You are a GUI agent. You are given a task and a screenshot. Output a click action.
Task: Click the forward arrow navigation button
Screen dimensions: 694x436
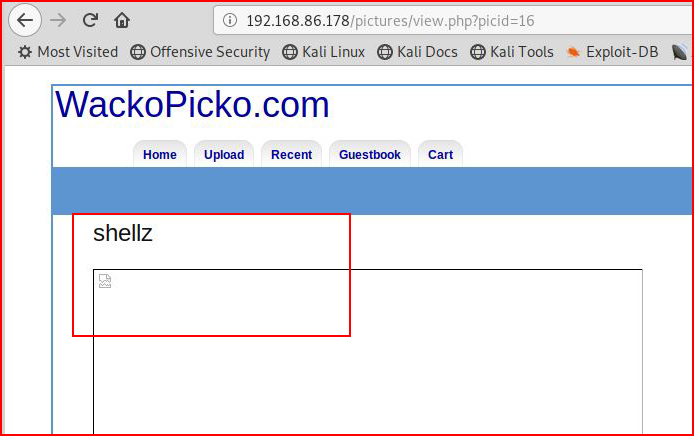click(58, 20)
